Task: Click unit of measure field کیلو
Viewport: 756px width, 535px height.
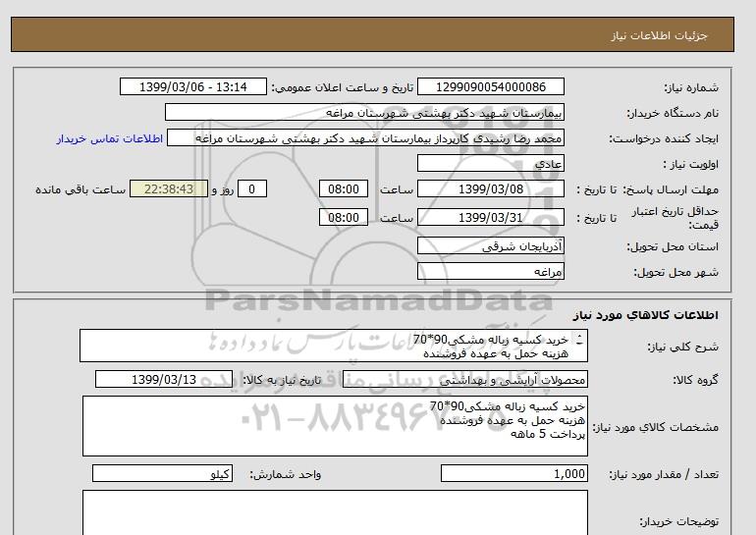Action: pos(162,474)
